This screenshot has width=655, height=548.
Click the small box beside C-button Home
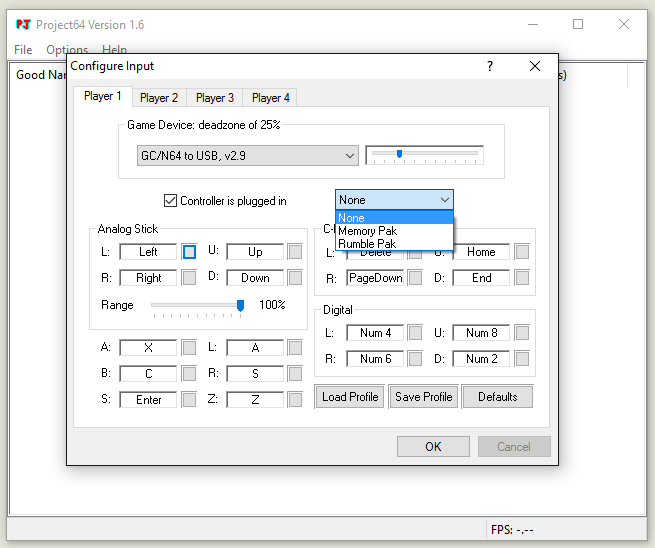point(522,252)
